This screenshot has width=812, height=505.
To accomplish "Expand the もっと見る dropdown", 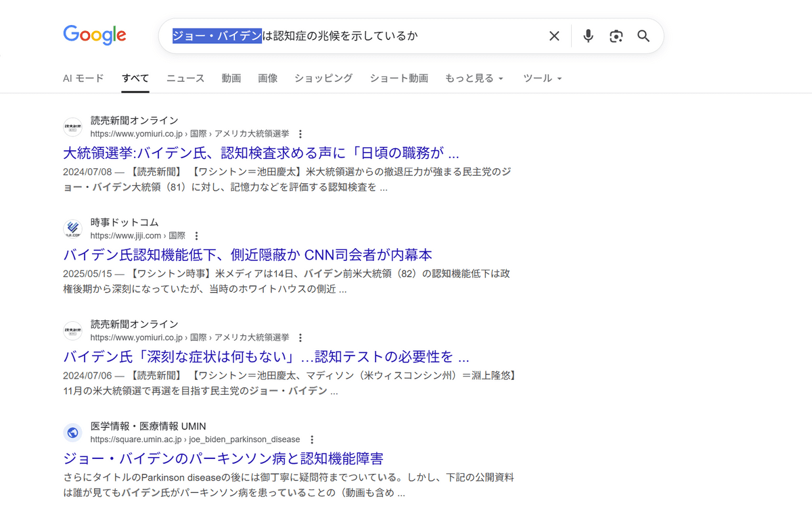I will pyautogui.click(x=474, y=78).
